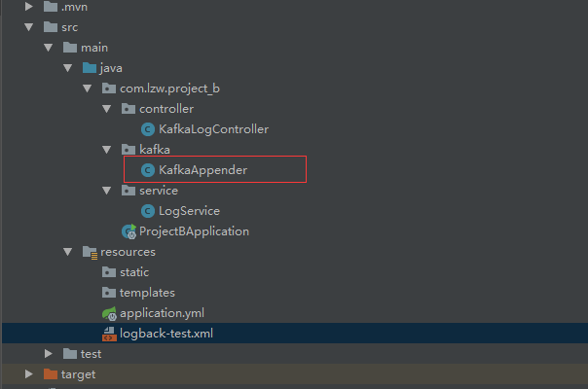Click the KafkaAppender class icon

click(x=148, y=170)
